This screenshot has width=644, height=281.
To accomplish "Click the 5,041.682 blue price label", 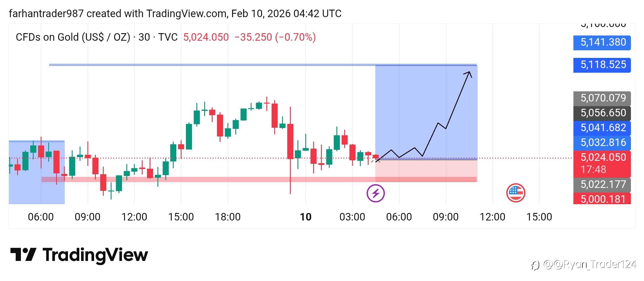I will tap(602, 128).
